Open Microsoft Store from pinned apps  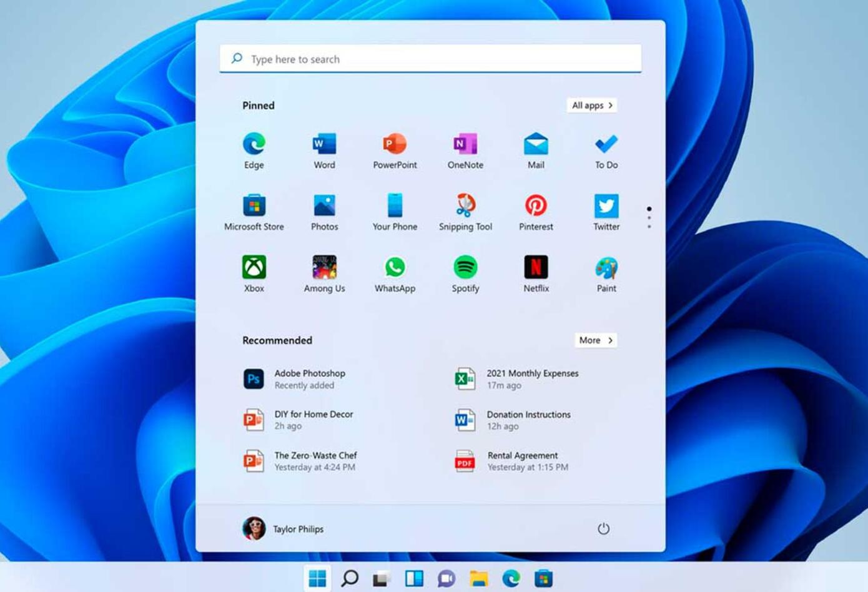254,212
